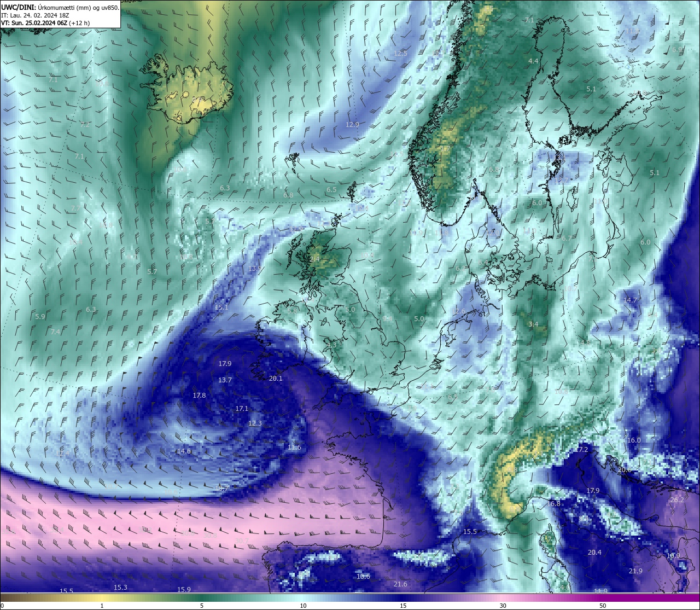Select the 15.1 value northwest of Ireland
The height and width of the screenshot is (610, 700).
tap(221, 307)
